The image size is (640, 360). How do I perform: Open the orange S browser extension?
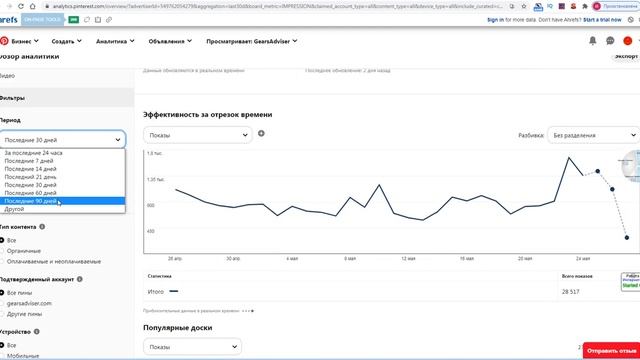[573, 6]
